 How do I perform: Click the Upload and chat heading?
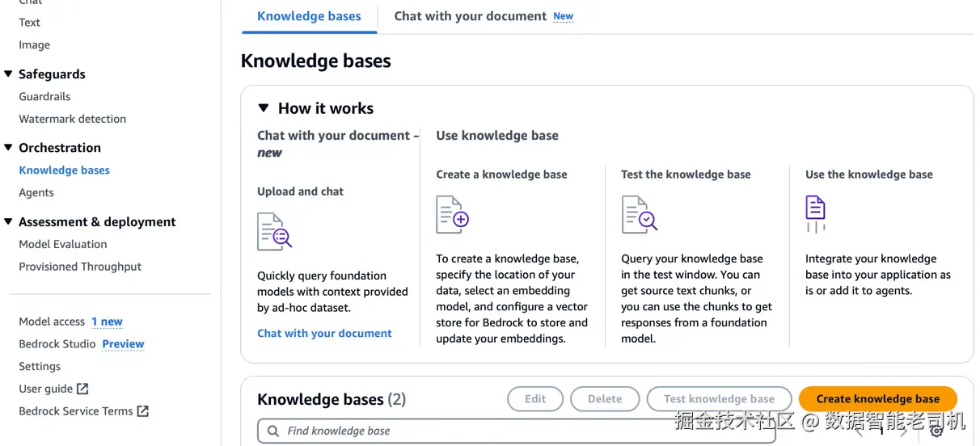coord(300,191)
